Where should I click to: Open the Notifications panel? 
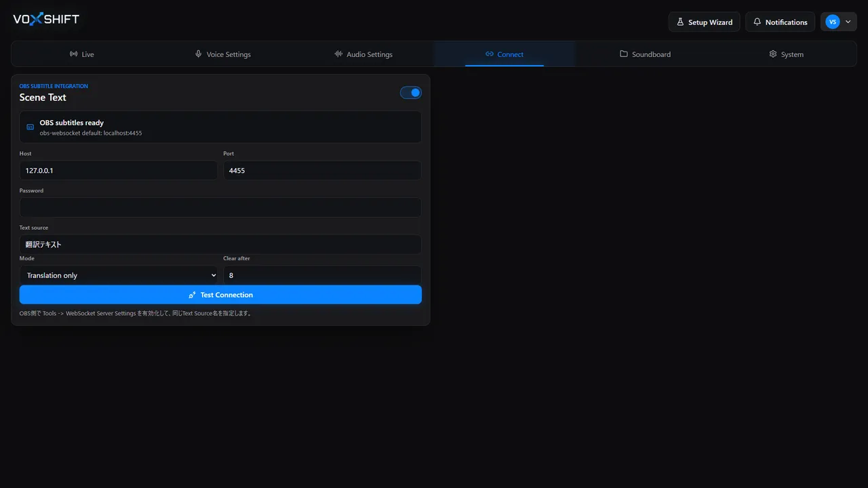tap(780, 22)
